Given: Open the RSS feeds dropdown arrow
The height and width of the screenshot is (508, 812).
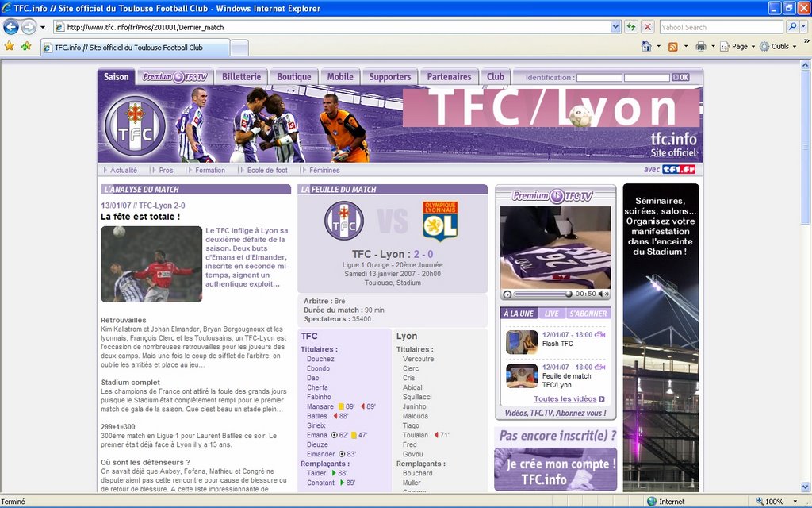Looking at the screenshot, I should (686, 46).
